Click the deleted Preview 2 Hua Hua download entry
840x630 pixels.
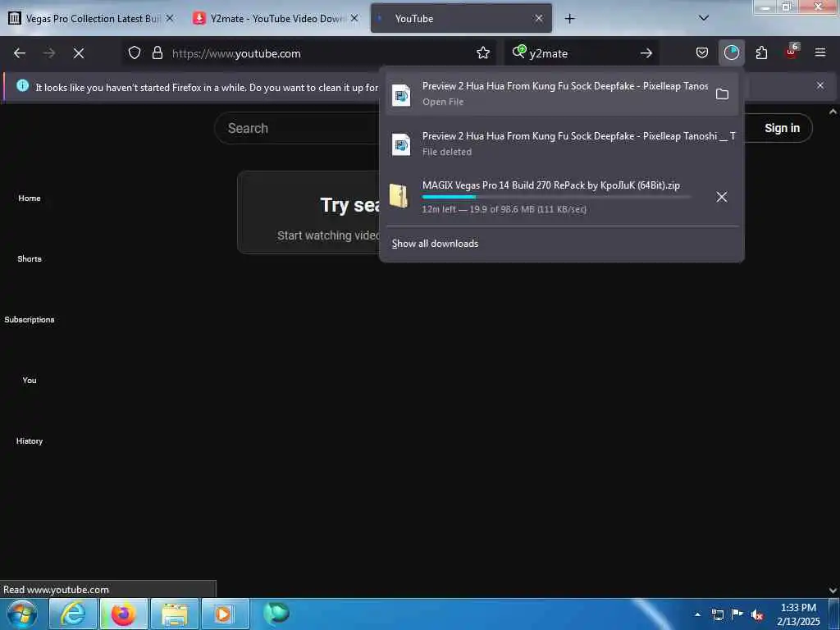(x=562, y=144)
